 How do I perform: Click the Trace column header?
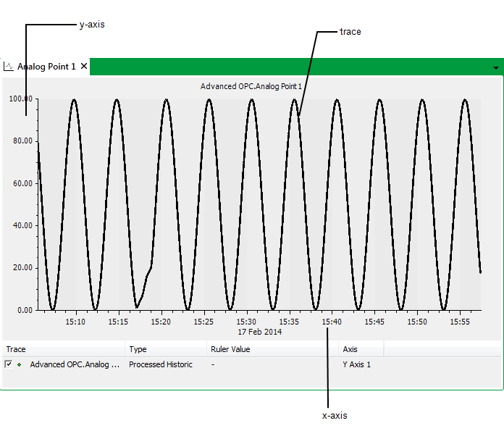coord(16,349)
